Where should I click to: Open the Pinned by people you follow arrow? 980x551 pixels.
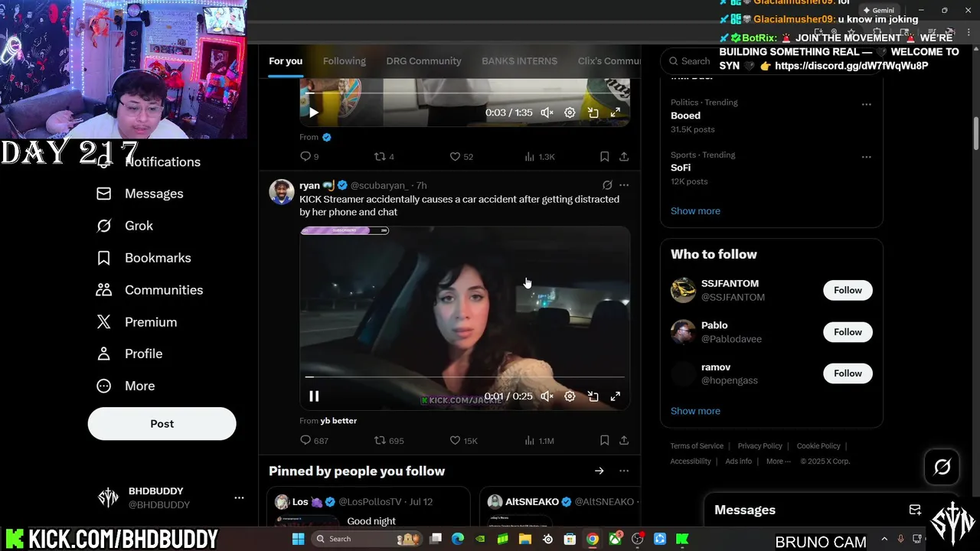[x=599, y=471]
